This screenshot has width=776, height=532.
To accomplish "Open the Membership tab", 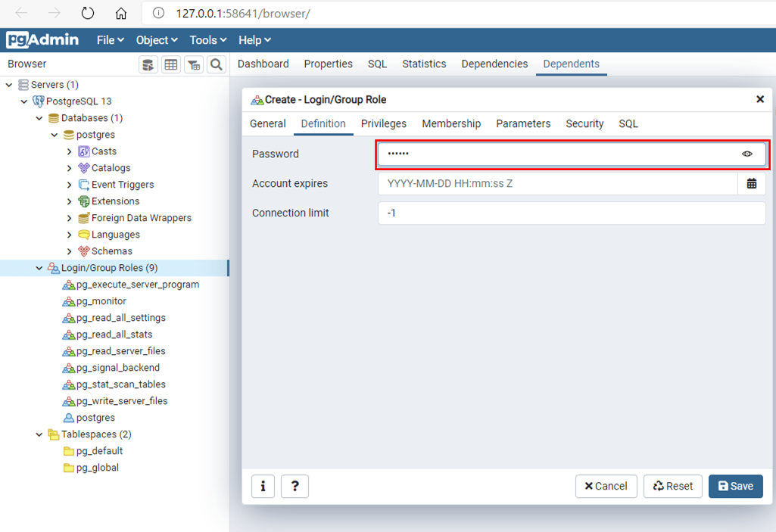I will [x=451, y=124].
